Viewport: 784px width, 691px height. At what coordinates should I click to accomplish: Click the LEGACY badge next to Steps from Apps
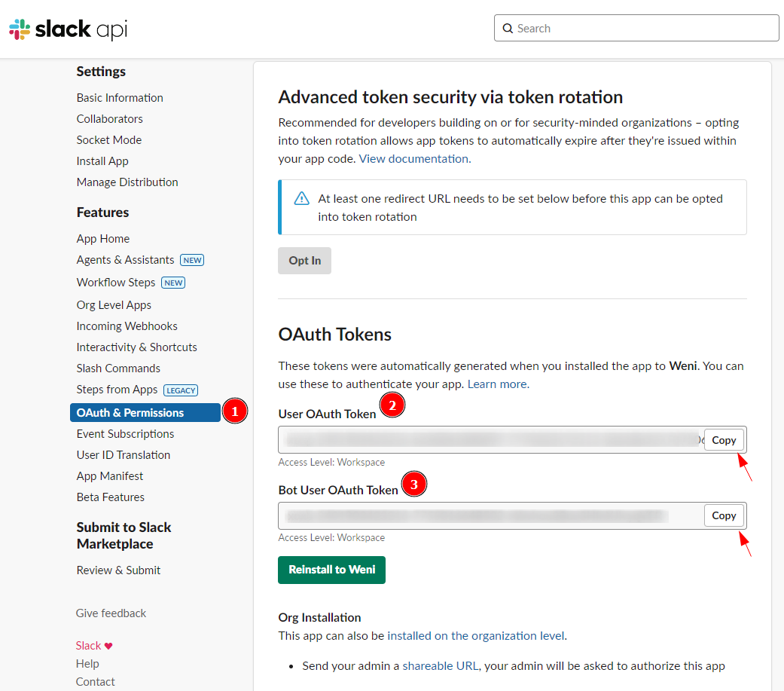click(181, 390)
